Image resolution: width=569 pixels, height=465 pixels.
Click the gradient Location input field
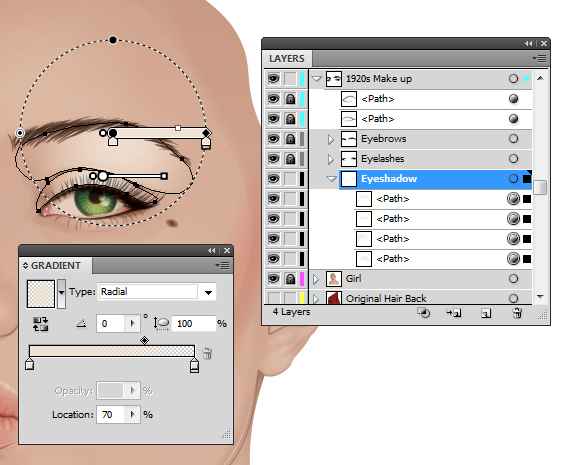pos(111,415)
